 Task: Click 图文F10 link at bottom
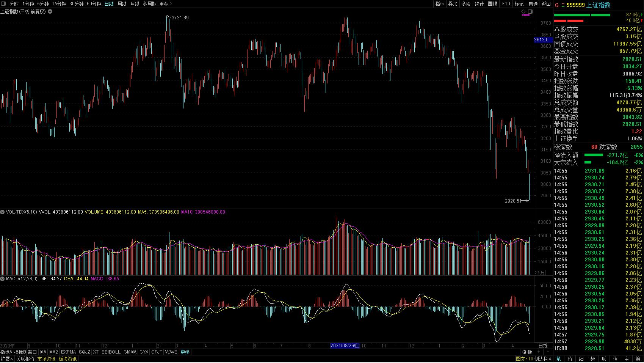point(524,359)
